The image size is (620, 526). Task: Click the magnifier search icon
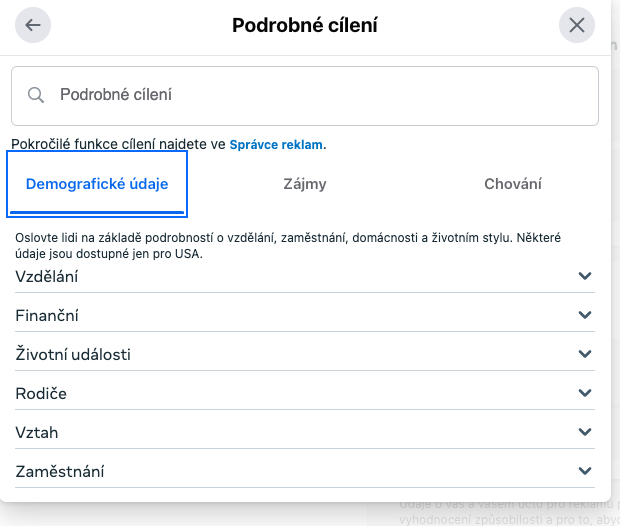pos(36,95)
